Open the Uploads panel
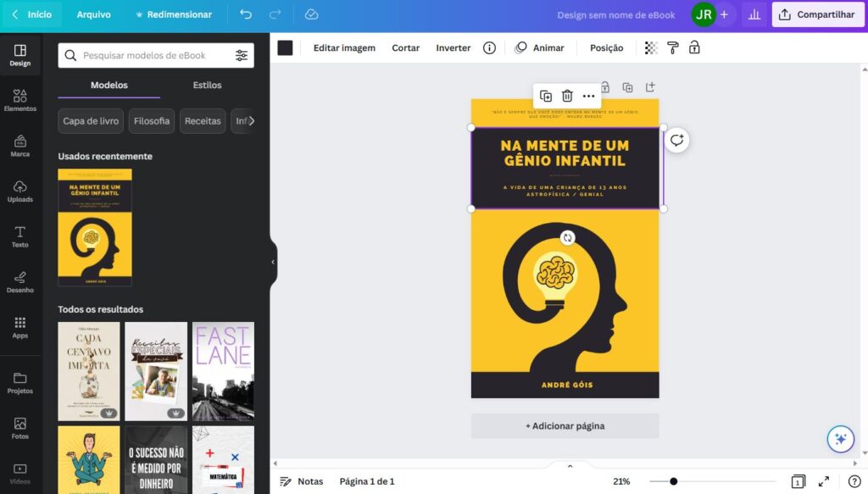The width and height of the screenshot is (868, 494). [x=21, y=193]
